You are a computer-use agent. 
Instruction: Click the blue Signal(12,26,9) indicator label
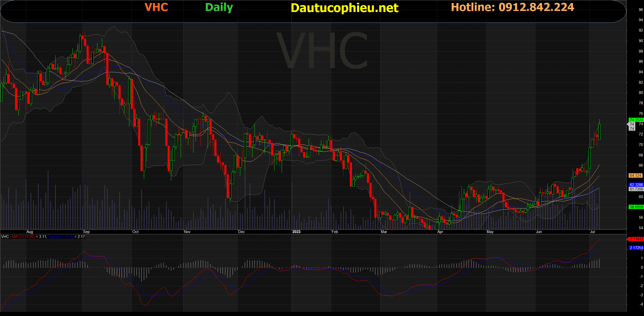coord(61,237)
